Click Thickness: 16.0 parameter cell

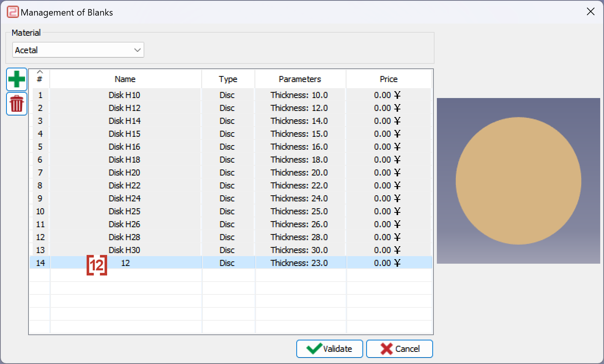pos(300,147)
